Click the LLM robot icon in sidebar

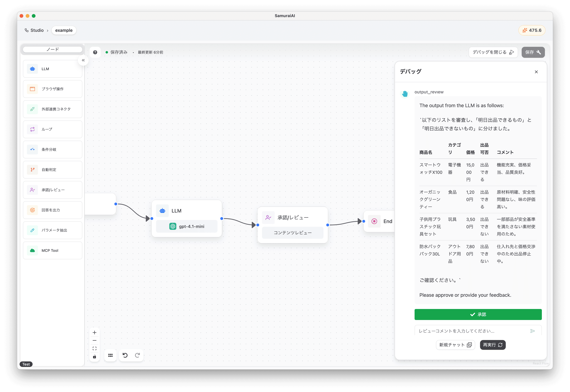[32, 69]
